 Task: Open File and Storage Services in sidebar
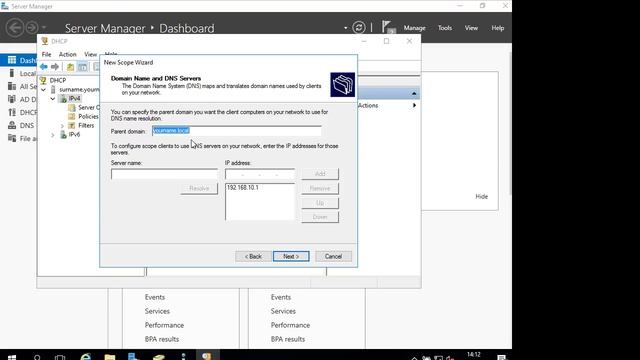pos(22,138)
